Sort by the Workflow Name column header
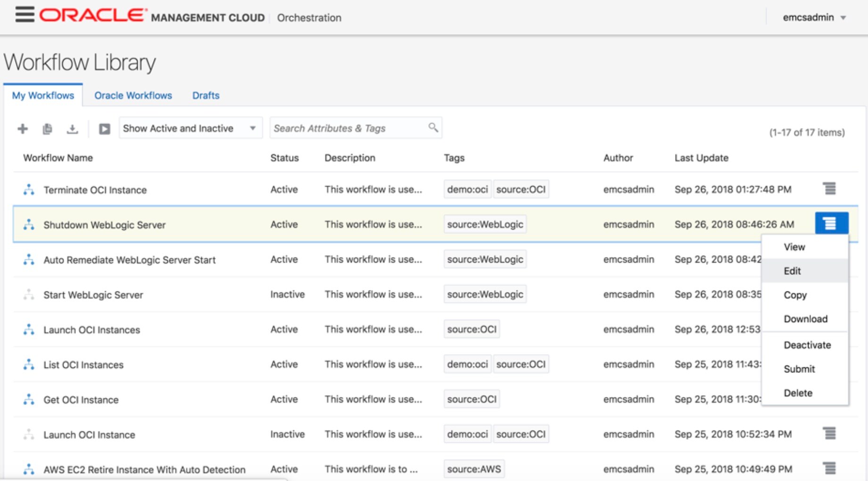The height and width of the screenshot is (481, 868). coord(58,158)
